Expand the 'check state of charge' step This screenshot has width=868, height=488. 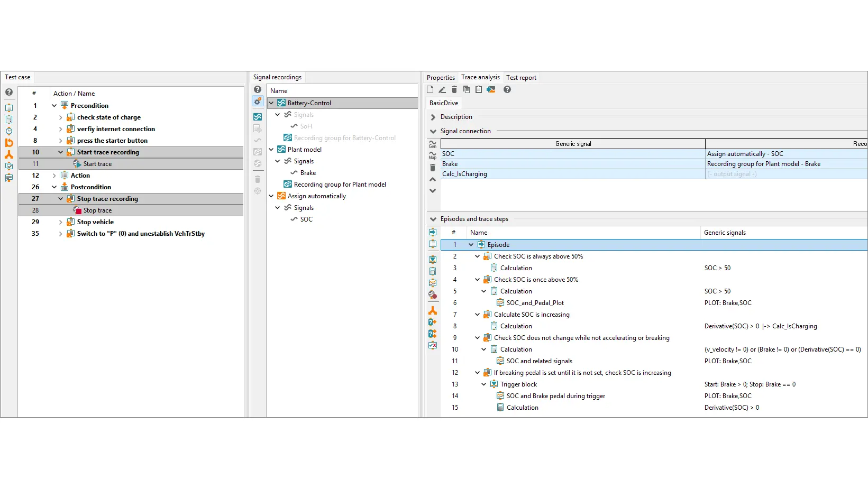coord(60,117)
